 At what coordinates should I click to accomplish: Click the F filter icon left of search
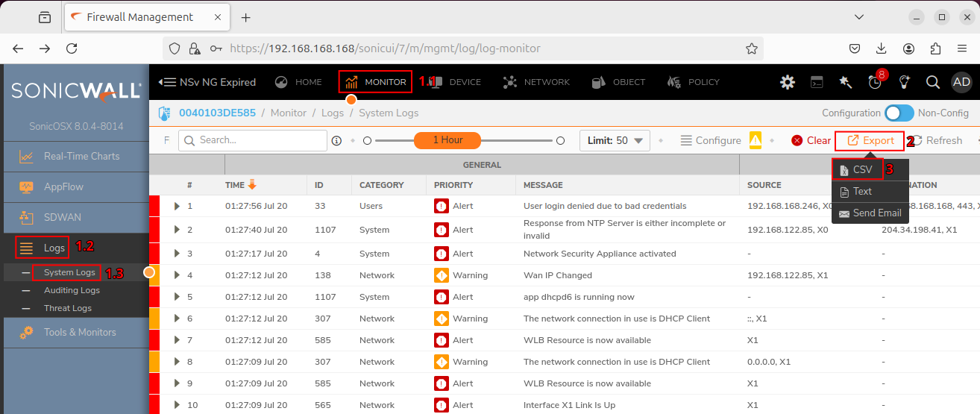tap(166, 140)
